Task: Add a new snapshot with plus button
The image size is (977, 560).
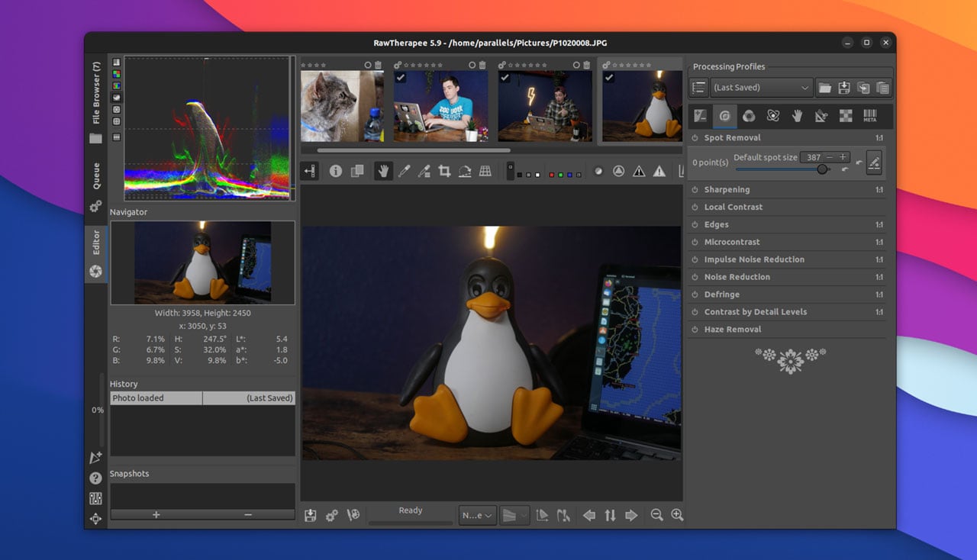Action: point(156,515)
